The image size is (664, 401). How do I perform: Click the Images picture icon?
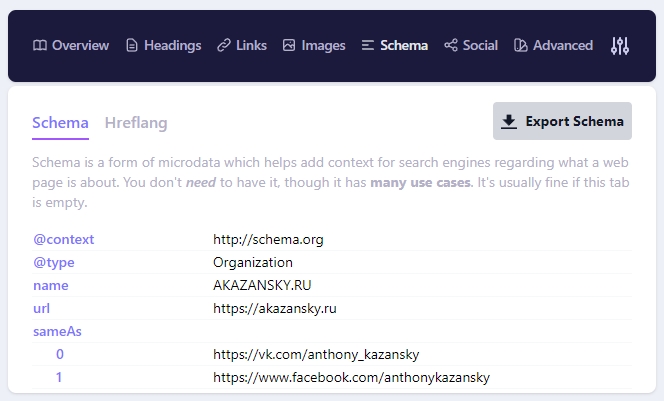(x=289, y=45)
